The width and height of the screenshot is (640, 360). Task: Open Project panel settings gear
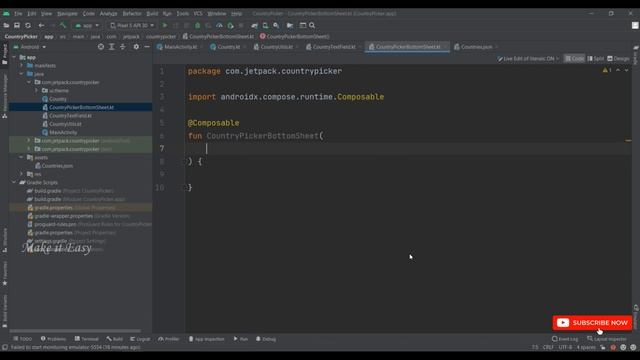pos(136,47)
